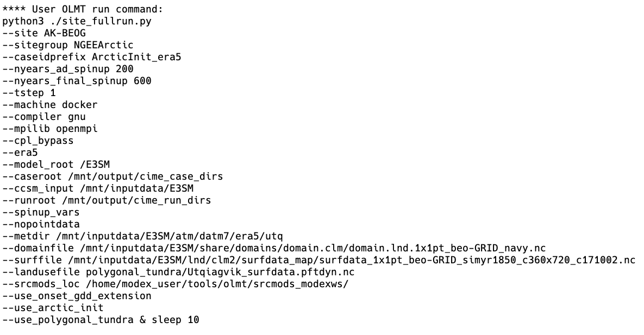Click the --metdir era5/utq path line

click(x=142, y=236)
